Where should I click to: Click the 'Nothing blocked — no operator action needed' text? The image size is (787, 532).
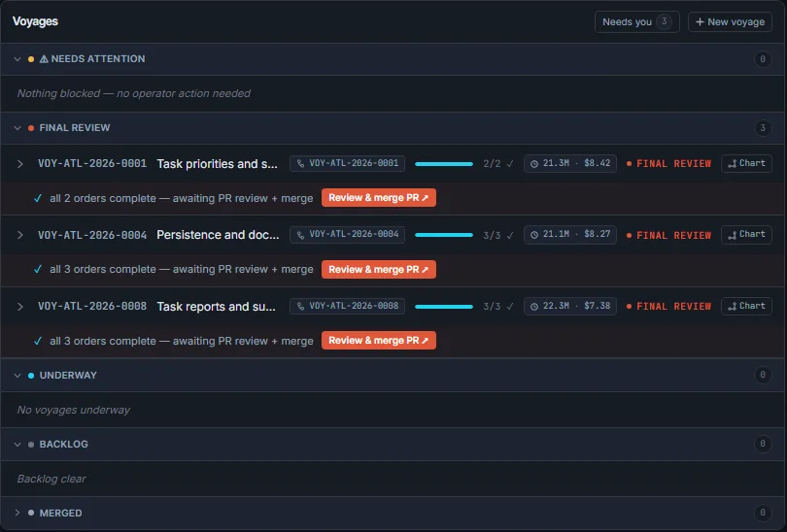tap(134, 94)
